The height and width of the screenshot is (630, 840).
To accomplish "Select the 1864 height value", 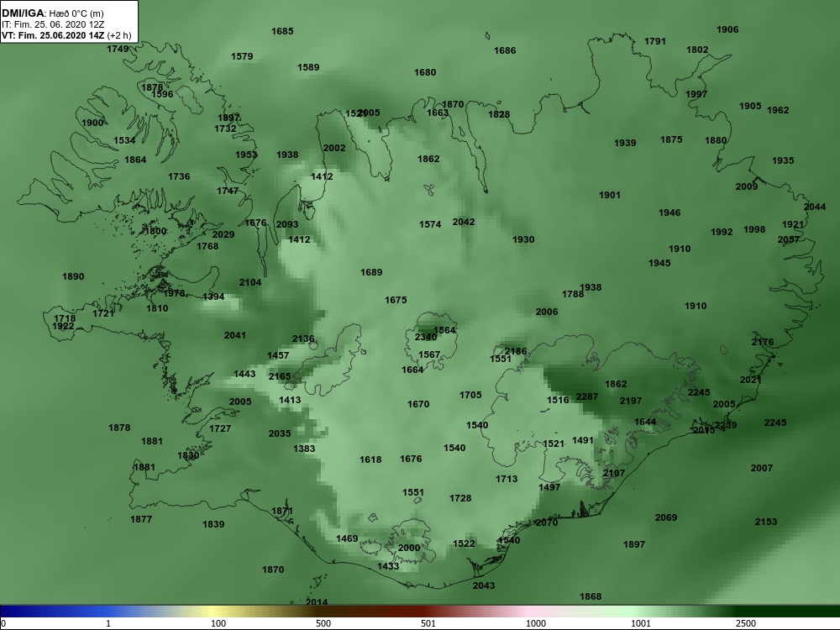I will pyautogui.click(x=135, y=160).
